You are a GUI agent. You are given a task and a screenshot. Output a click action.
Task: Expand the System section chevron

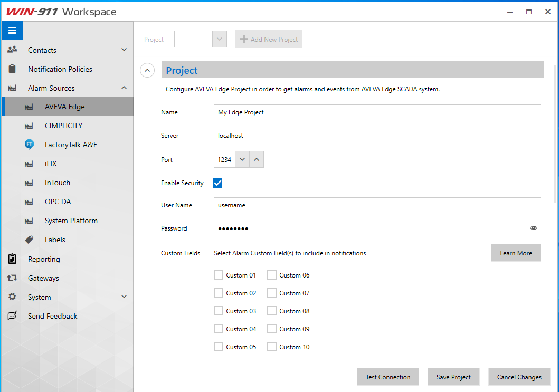pos(124,297)
